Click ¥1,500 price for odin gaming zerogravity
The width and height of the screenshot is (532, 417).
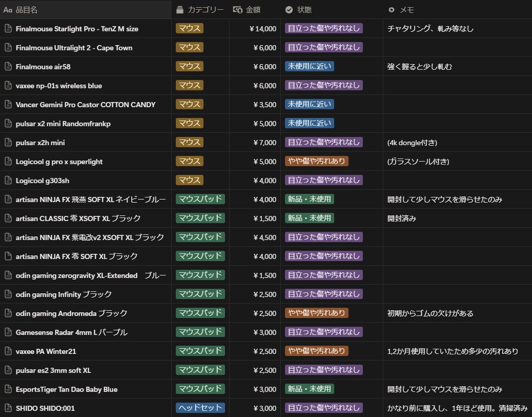264,275
